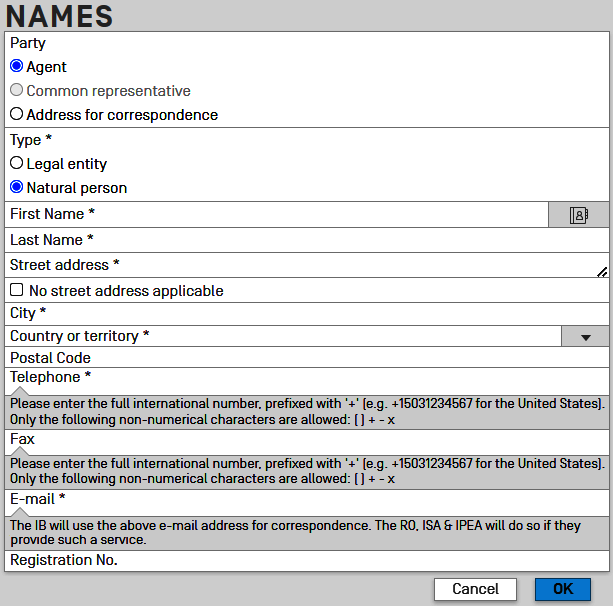
Task: Select the Legal entity type
Action: tap(17, 163)
